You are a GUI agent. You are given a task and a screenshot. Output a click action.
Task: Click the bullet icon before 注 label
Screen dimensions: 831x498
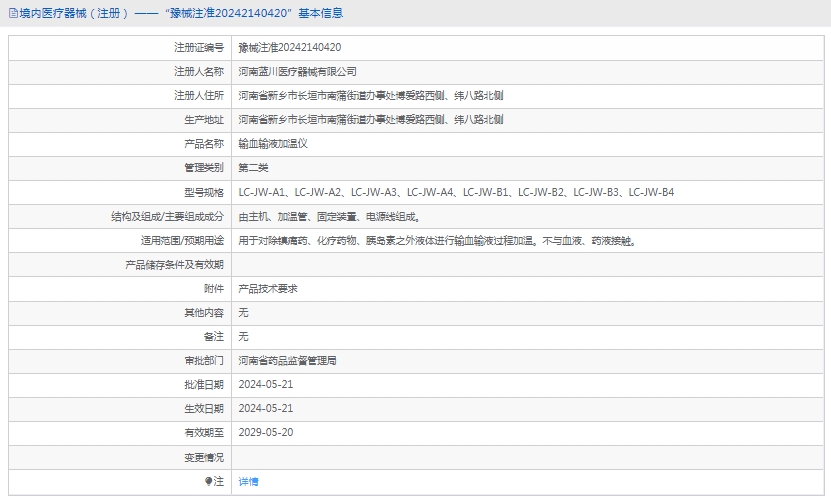pos(209,481)
